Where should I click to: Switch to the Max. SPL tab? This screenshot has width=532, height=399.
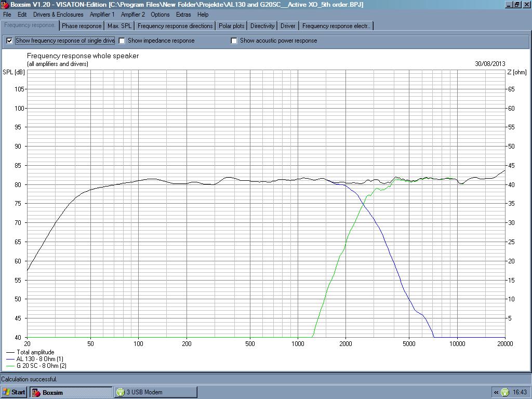pyautogui.click(x=119, y=26)
